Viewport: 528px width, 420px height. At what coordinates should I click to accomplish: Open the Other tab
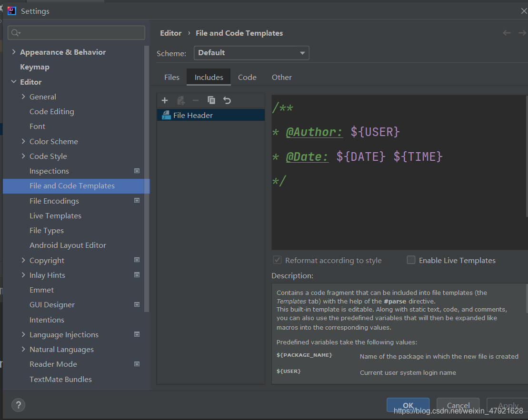pos(281,77)
